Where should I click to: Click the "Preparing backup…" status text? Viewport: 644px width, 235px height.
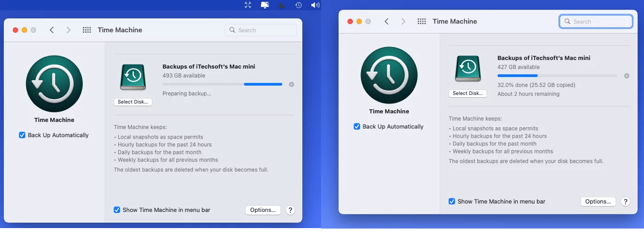pos(187,94)
